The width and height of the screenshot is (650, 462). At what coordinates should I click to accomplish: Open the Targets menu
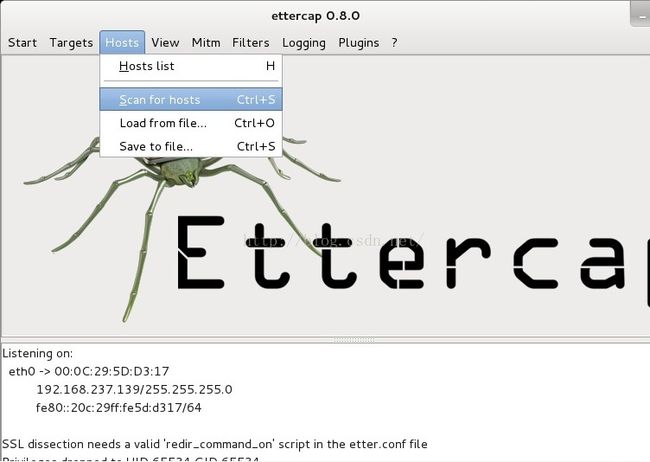pos(71,43)
